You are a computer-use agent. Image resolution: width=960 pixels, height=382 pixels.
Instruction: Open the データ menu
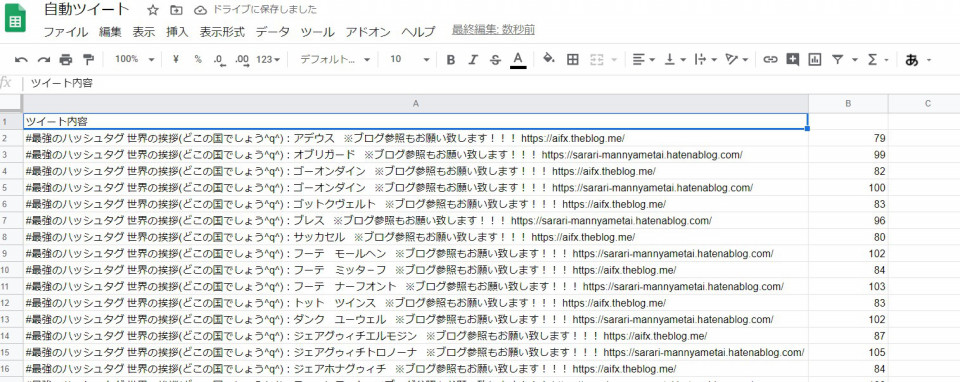[x=272, y=32]
